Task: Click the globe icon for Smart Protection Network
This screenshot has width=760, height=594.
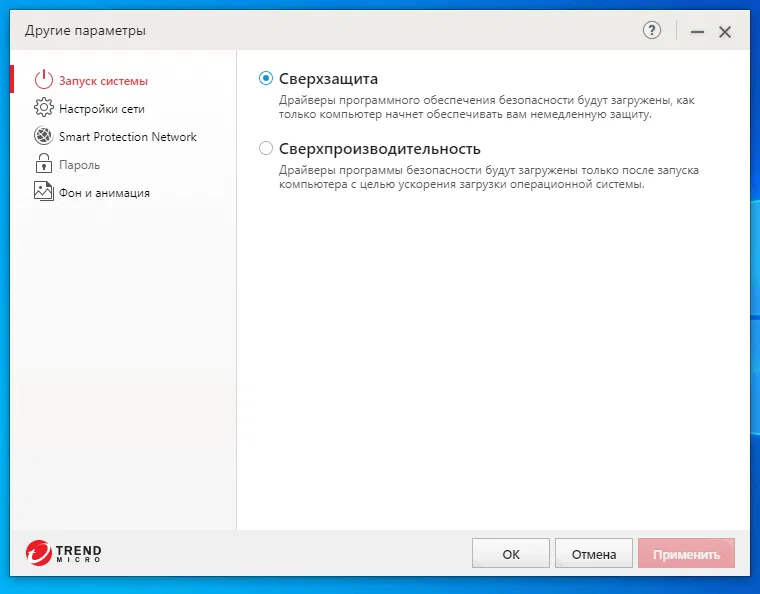Action: point(44,136)
